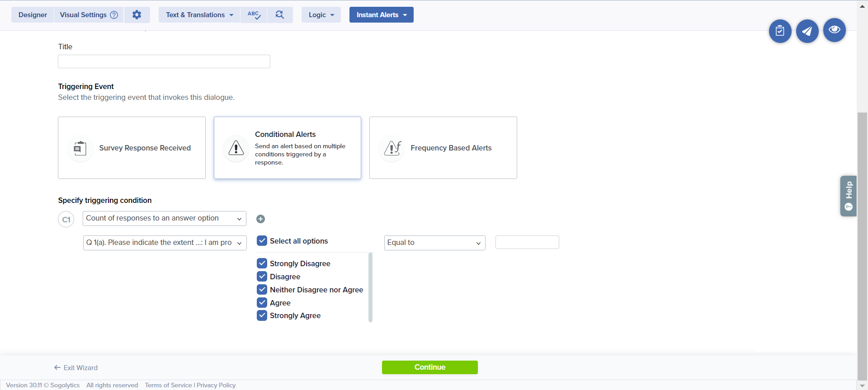Click the paper plane distribute icon
The width and height of the screenshot is (868, 390).
point(807,31)
